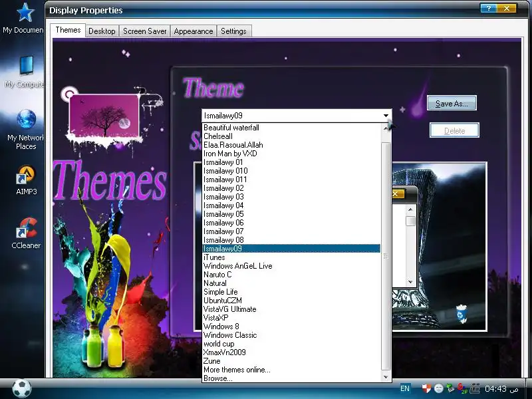Viewport: 532px width, 399px height.
Task: Click the theme list scroll-up arrow
Action: (386, 128)
